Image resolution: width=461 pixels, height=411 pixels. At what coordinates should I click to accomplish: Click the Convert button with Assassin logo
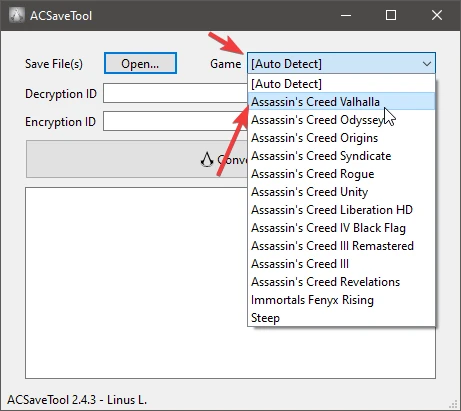tap(137, 159)
